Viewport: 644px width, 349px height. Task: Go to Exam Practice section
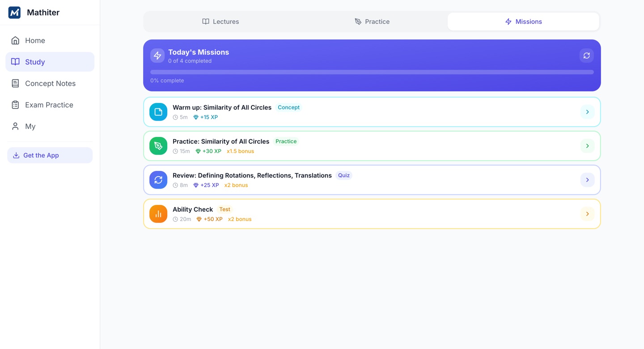(x=50, y=105)
